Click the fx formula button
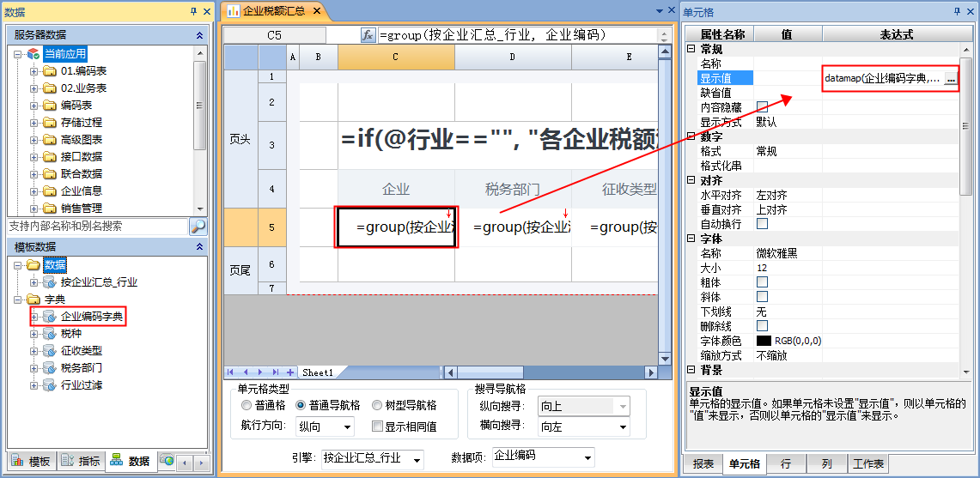 pyautogui.click(x=368, y=35)
